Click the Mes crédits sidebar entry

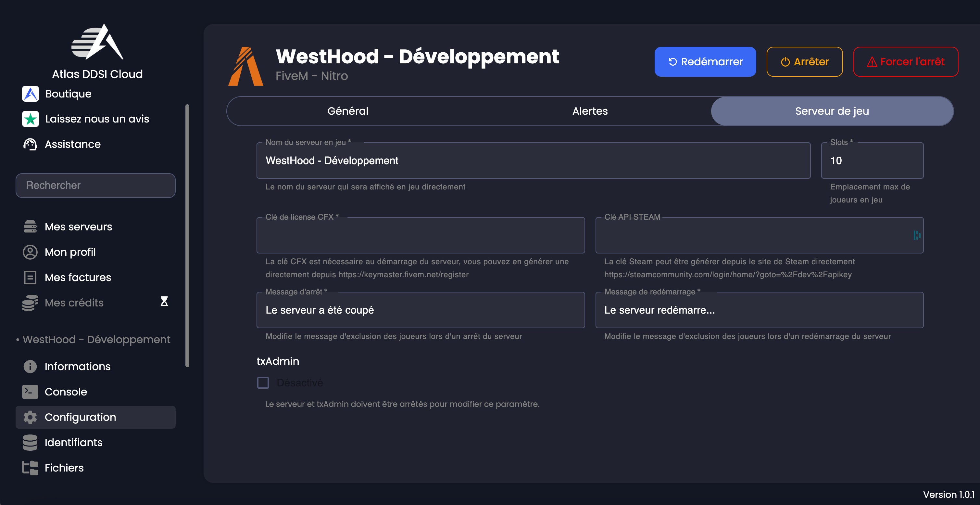pos(95,303)
